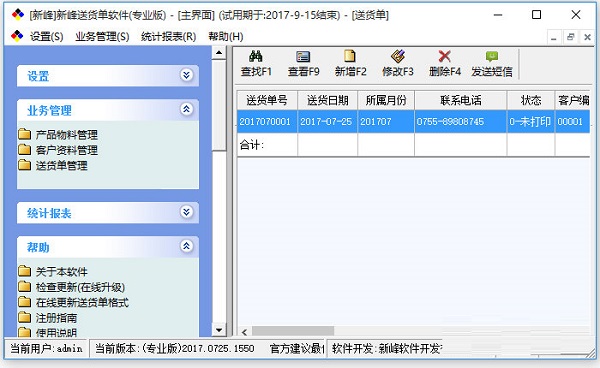Viewport: 600px width, 368px height.
Task: Click status bar 官方建议 entry
Action: point(297,348)
